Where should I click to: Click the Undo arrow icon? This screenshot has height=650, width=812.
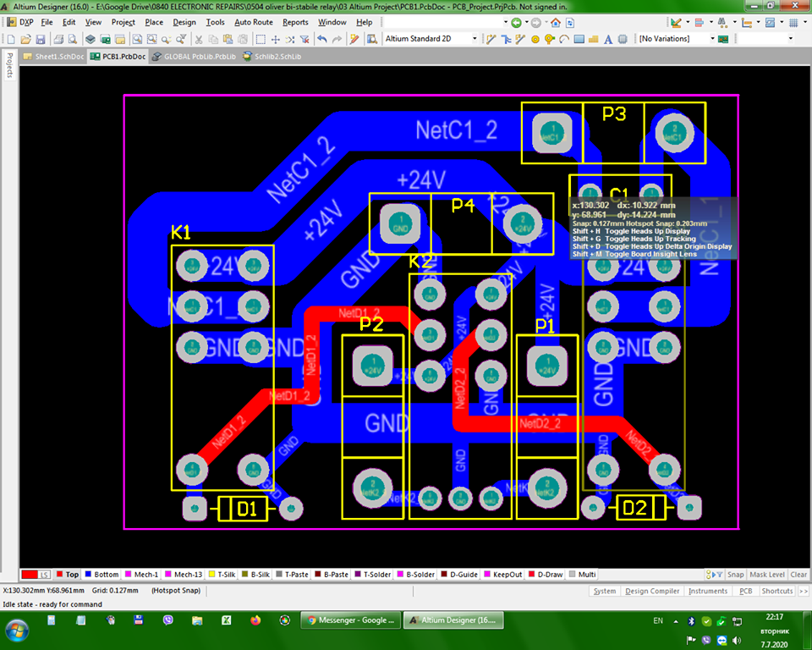(x=322, y=39)
